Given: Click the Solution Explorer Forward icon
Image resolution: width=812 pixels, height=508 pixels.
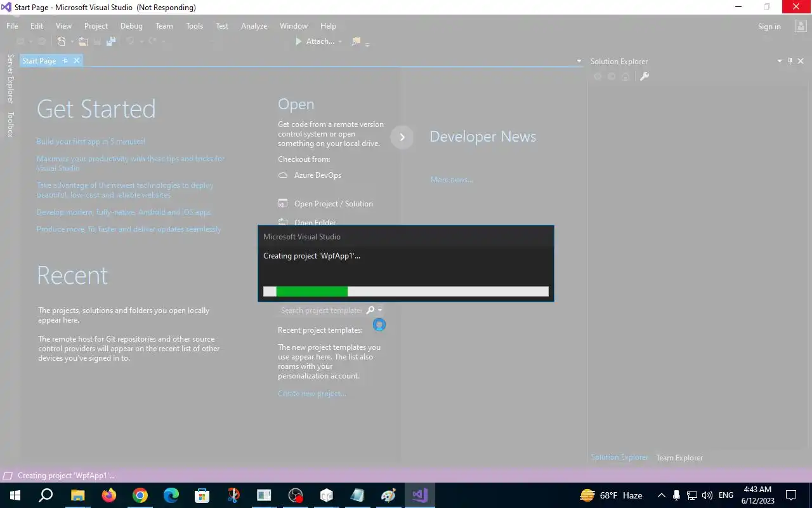Looking at the screenshot, I should click(x=612, y=76).
